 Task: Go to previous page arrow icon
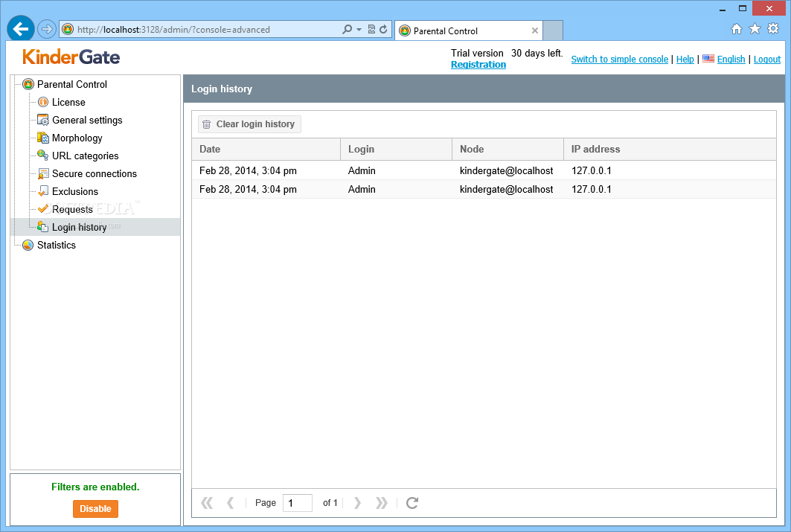(231, 503)
